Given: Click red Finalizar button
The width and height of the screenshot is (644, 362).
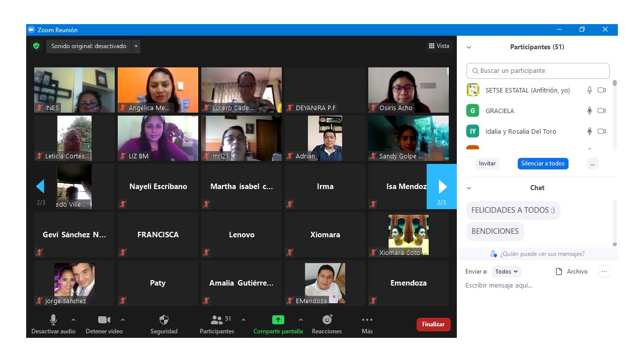Looking at the screenshot, I should coord(434,324).
